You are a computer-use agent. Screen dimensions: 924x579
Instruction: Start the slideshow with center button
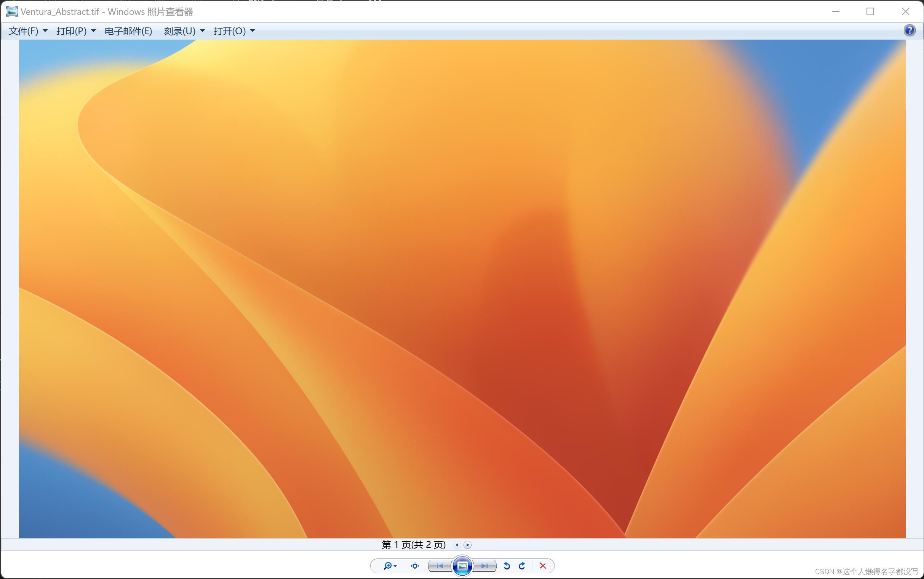[x=462, y=566]
